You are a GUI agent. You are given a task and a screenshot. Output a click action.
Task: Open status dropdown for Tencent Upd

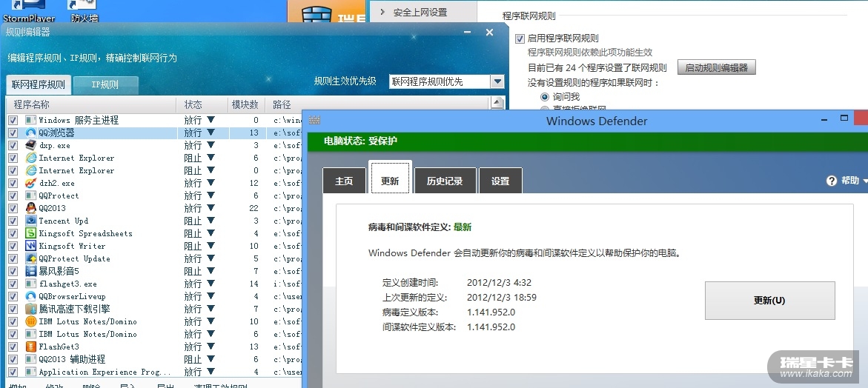211,221
